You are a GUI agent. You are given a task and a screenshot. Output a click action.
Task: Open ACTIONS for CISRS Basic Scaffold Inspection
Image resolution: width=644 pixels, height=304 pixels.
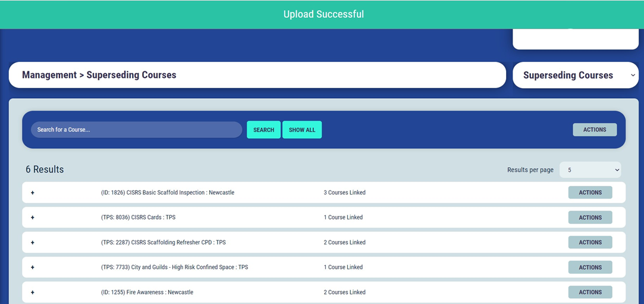590,193
